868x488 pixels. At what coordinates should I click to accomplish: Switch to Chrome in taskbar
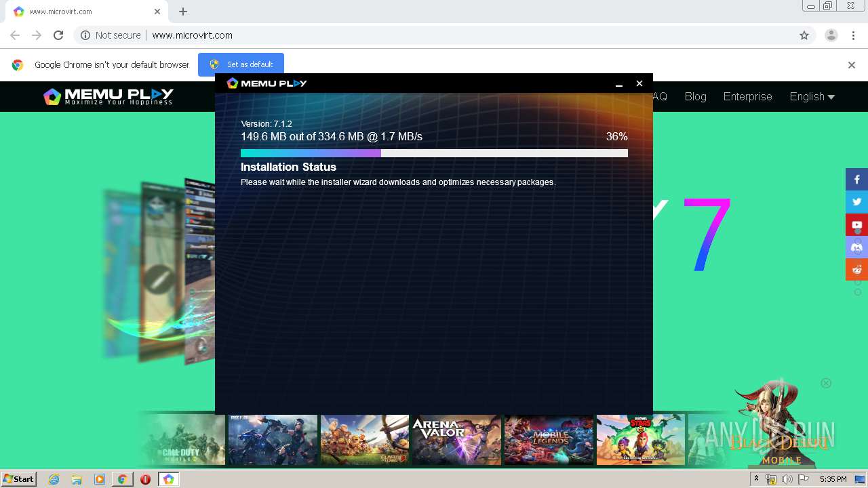point(122,479)
